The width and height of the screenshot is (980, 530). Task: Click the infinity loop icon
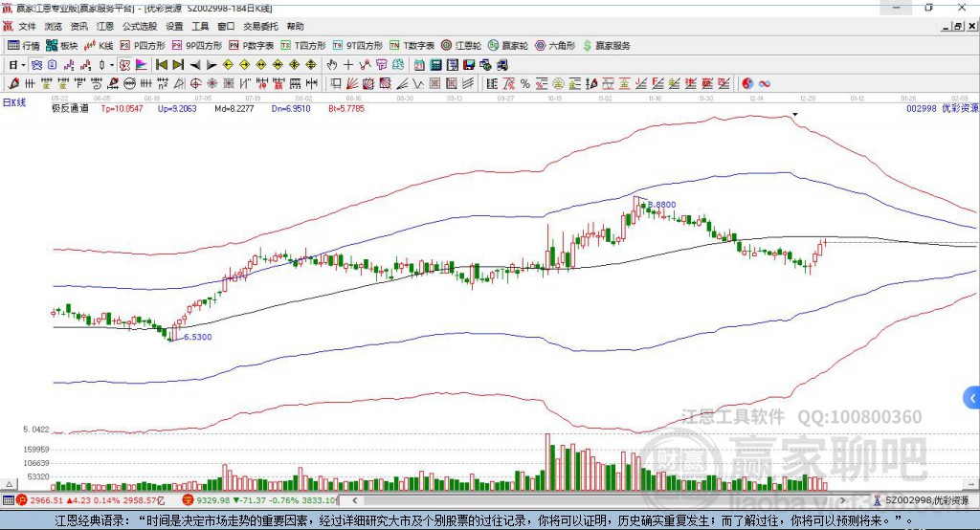(x=765, y=84)
